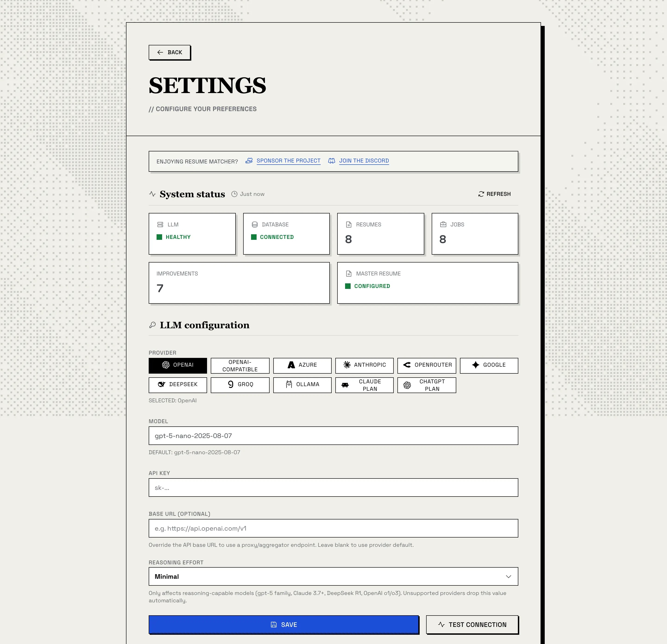The height and width of the screenshot is (644, 667).
Task: Refresh the system status
Action: tap(494, 194)
